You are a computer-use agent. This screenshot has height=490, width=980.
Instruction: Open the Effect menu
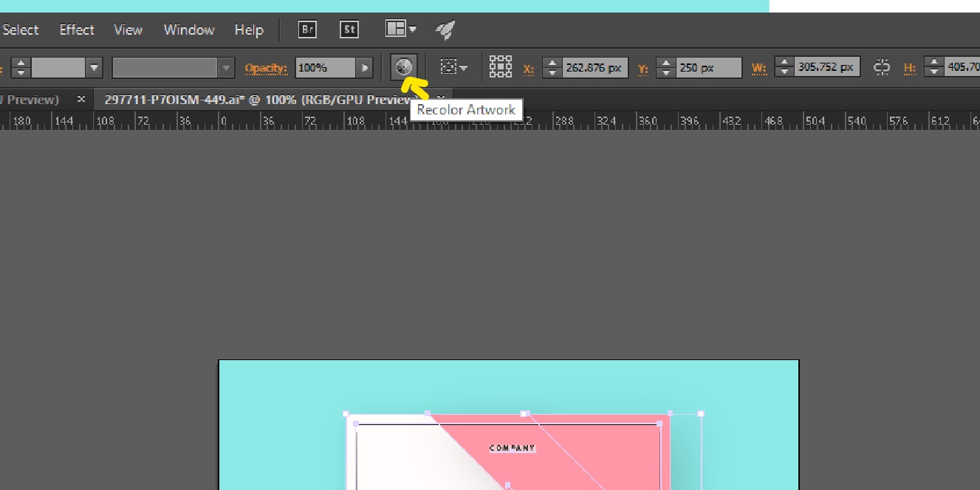[77, 30]
